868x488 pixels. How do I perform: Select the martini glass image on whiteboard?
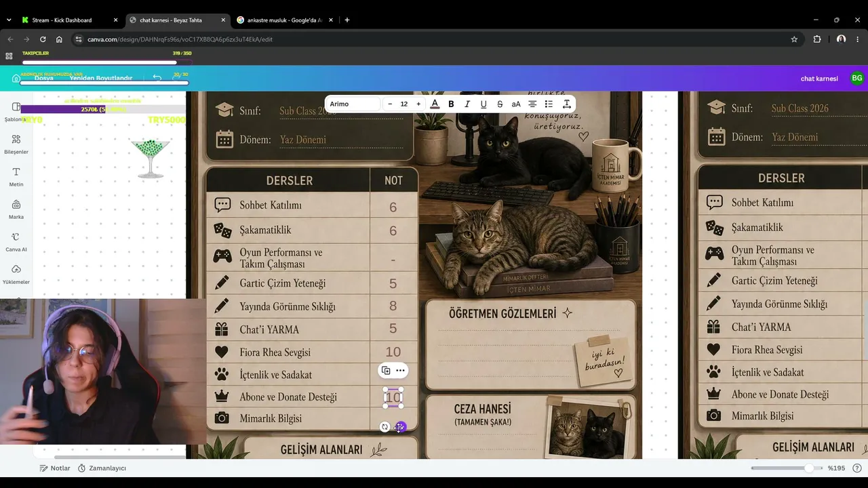151,159
